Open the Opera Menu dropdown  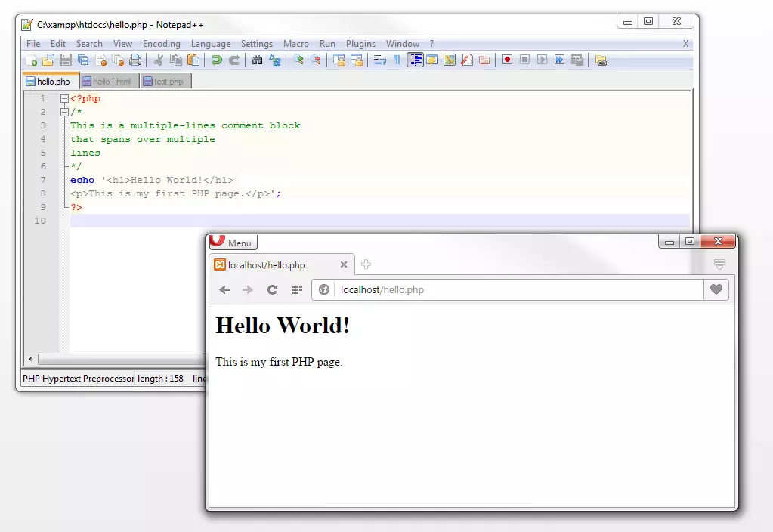pos(232,242)
